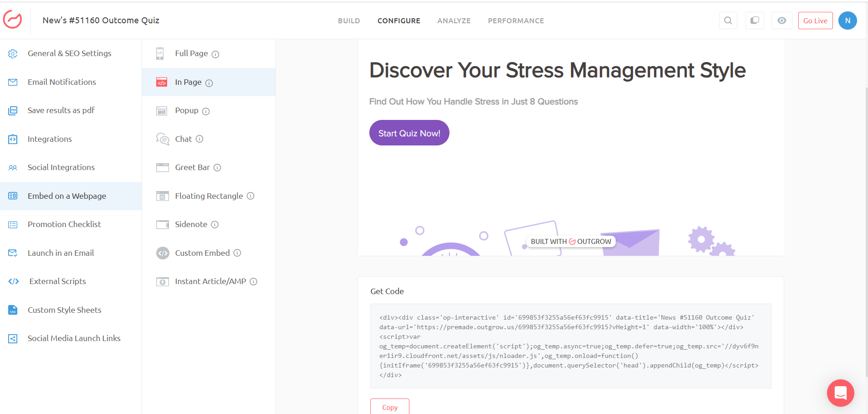Go to the PERFORMANCE tab
868x414 pixels.
point(516,21)
